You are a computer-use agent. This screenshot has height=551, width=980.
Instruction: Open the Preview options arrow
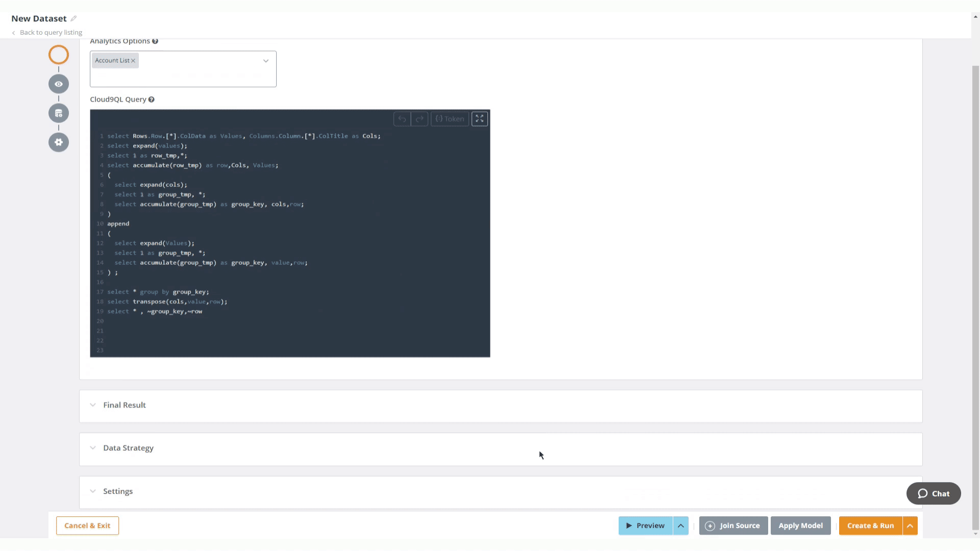(x=681, y=525)
